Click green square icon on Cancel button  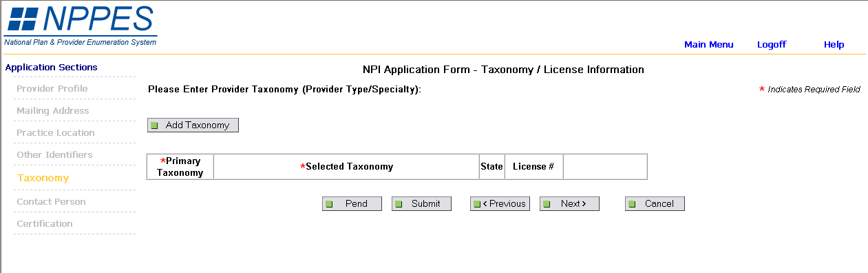pyautogui.click(x=632, y=204)
